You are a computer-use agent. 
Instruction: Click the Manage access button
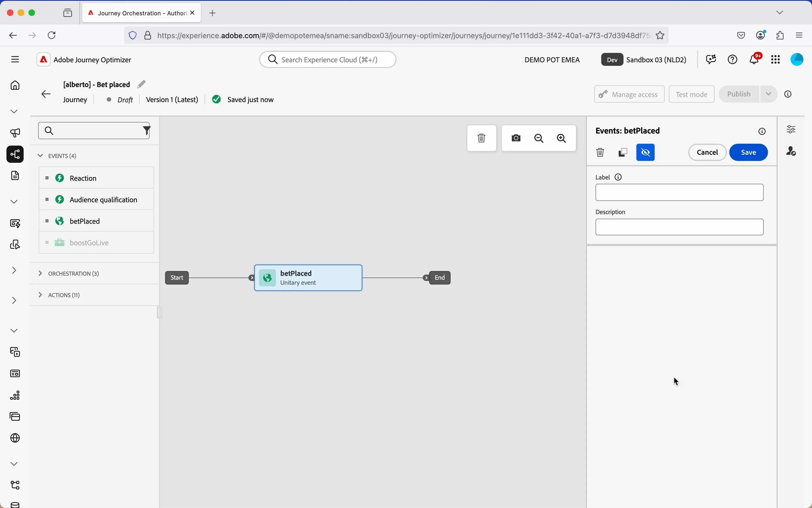[x=629, y=94]
